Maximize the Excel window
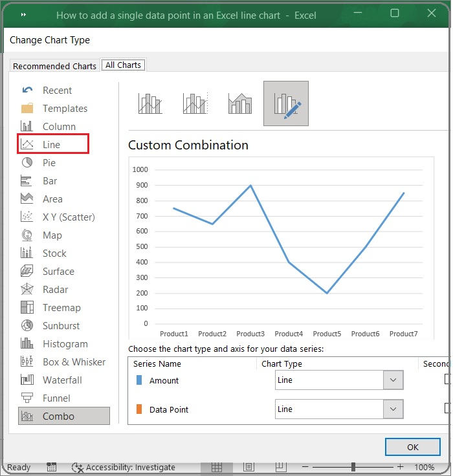Viewport: 453px width, 476px height. click(x=394, y=13)
